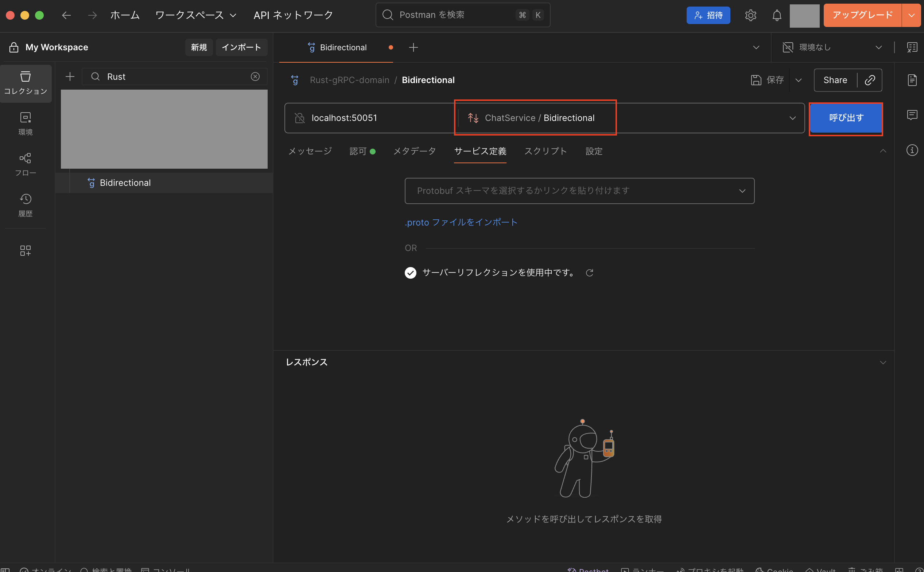
Task: Switch to the Scripts (スクリプト) tab
Action: point(546,151)
